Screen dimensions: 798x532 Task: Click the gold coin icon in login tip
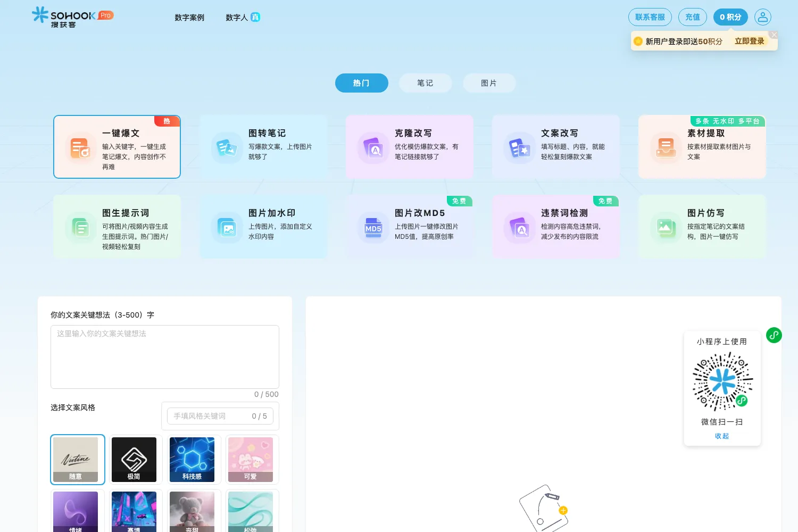coord(638,41)
